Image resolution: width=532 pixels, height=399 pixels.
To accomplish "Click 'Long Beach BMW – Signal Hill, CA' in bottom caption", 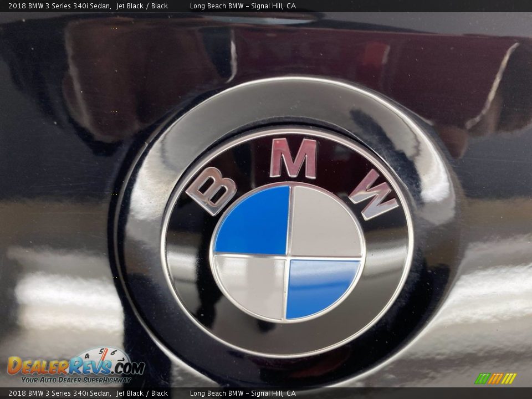I will click(243, 393).
